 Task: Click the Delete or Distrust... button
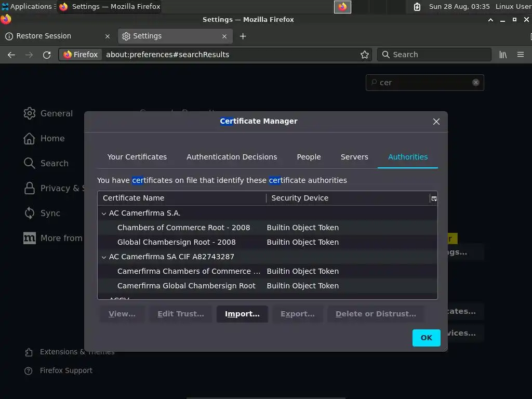(376, 314)
